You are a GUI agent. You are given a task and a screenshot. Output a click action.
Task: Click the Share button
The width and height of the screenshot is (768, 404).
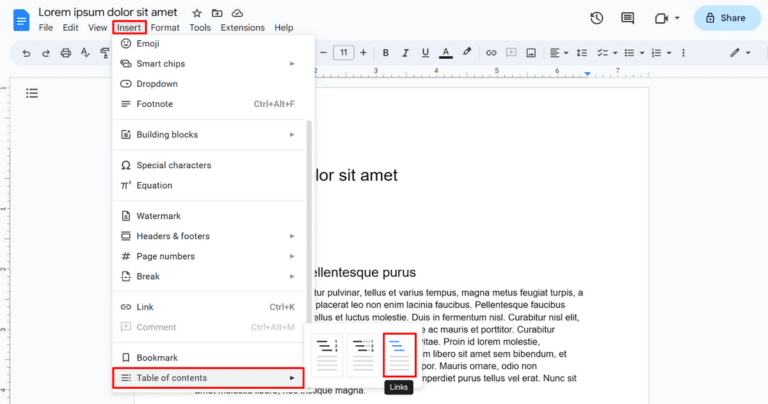click(x=727, y=18)
